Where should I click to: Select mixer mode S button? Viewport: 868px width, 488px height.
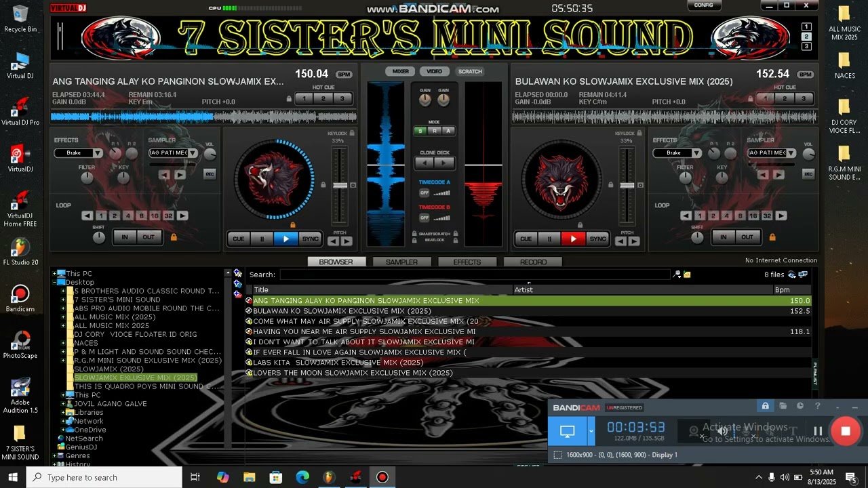[420, 131]
